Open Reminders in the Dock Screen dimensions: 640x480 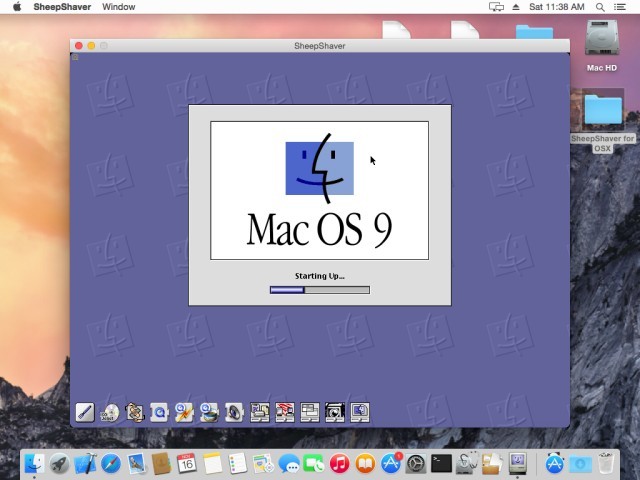coord(238,463)
